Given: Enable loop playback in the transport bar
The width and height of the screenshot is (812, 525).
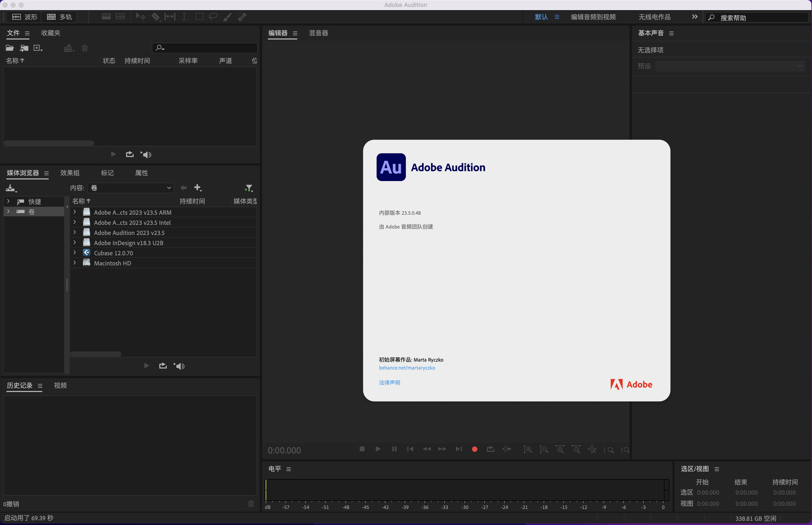Looking at the screenshot, I should [491, 449].
